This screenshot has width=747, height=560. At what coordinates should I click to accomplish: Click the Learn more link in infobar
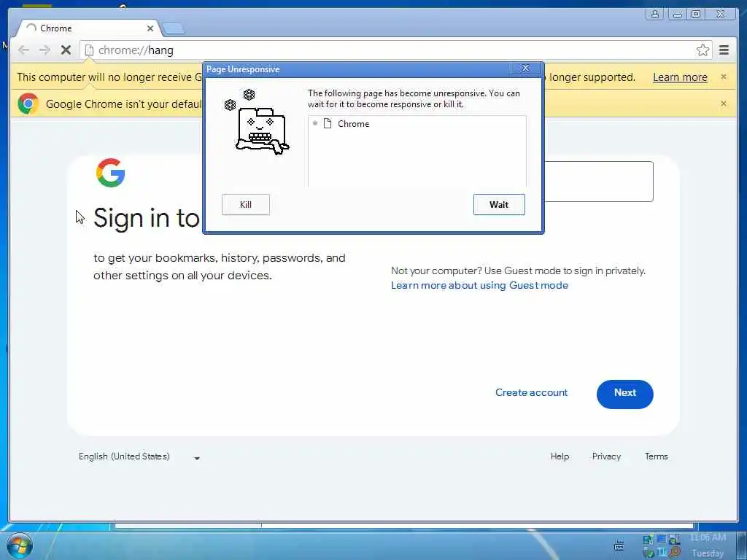tap(680, 77)
